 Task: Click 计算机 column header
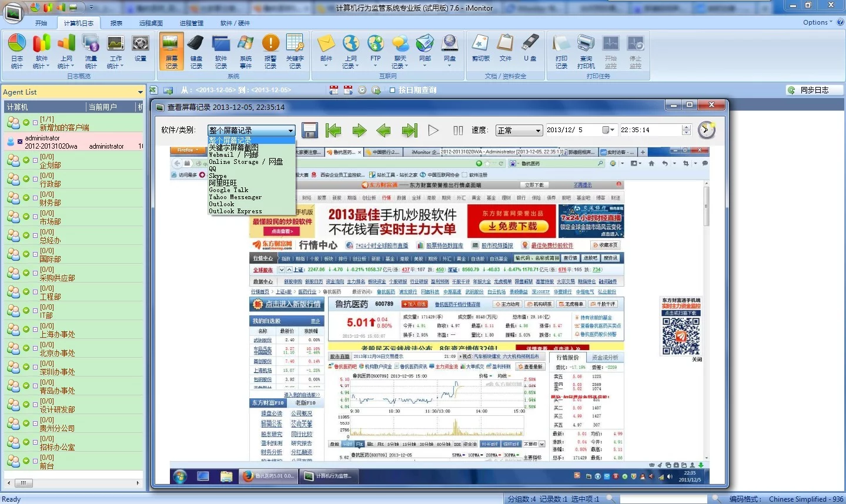(x=45, y=107)
